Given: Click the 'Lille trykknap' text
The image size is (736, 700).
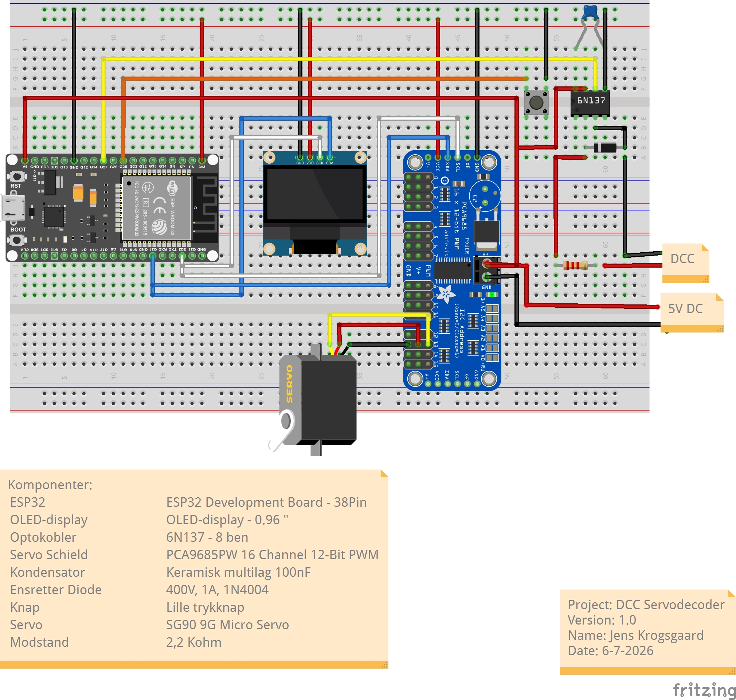Looking at the screenshot, I should point(205,607).
